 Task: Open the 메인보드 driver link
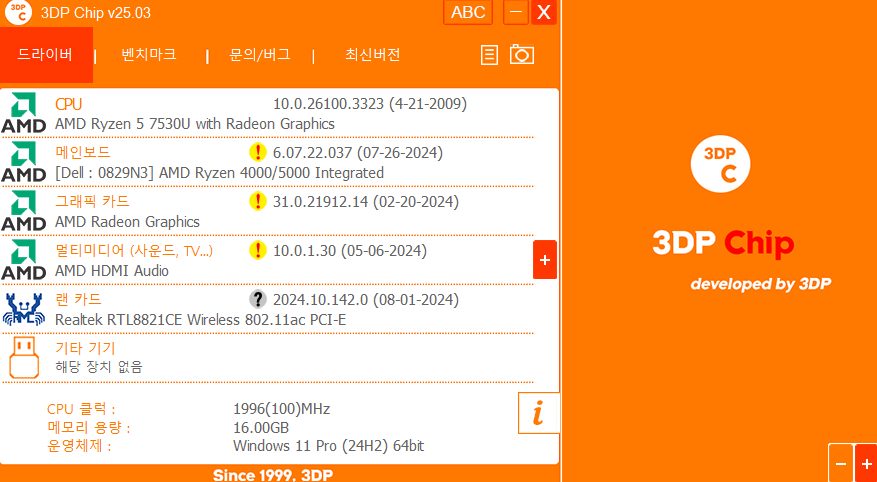pos(83,153)
